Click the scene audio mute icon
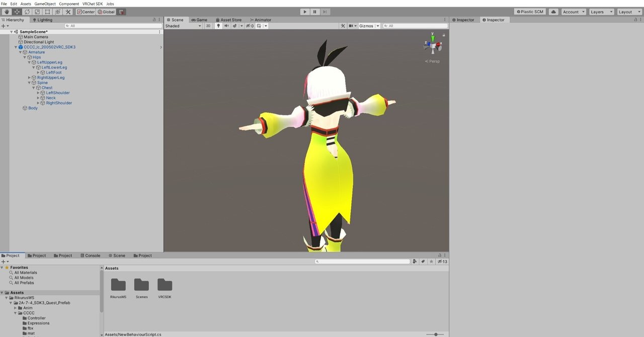The image size is (644, 337). point(226,26)
